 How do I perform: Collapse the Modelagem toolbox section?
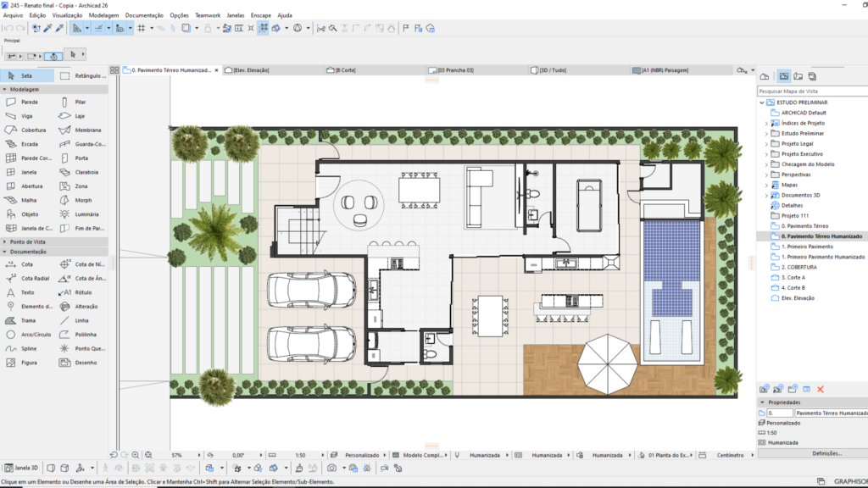4,89
